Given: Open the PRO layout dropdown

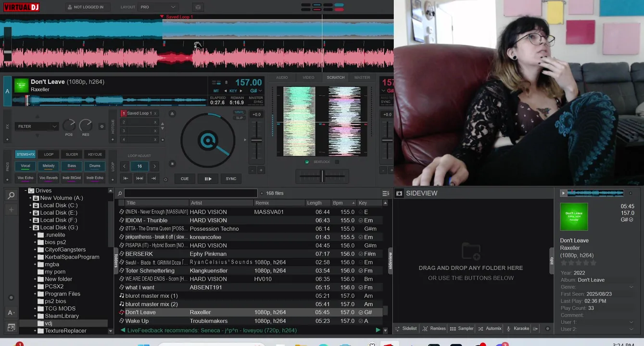Looking at the screenshot, I should 159,7.
